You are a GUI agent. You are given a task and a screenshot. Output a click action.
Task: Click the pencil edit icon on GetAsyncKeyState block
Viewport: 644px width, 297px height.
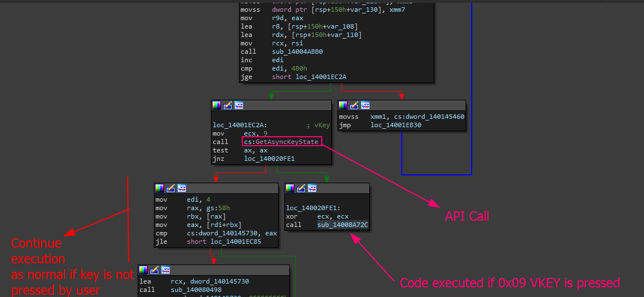(x=228, y=105)
